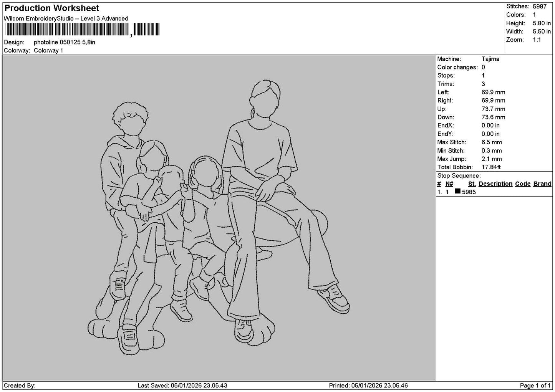Select the Colorway 1 value

tap(48, 51)
